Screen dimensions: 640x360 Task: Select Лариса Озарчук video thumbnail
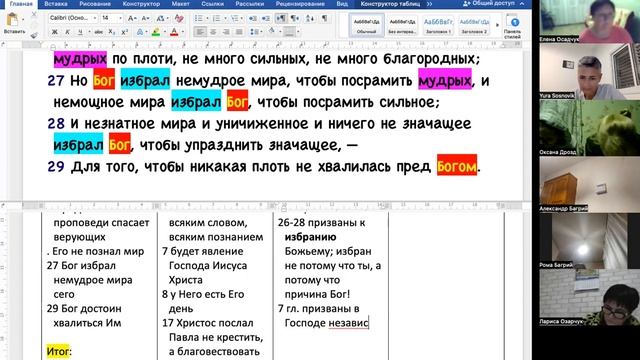pyautogui.click(x=590, y=297)
